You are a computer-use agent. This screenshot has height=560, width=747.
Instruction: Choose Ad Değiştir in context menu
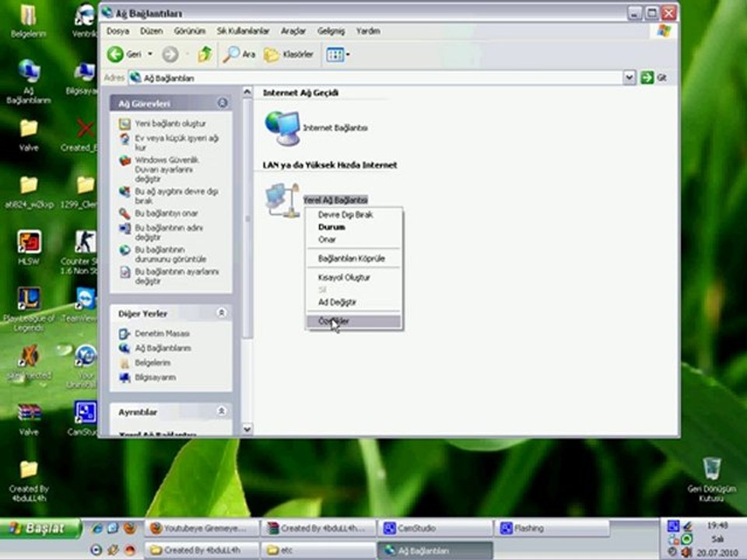354,302
